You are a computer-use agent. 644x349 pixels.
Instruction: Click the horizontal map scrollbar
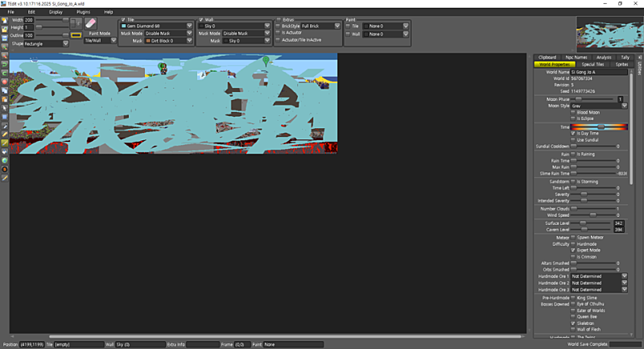[x=287, y=336]
